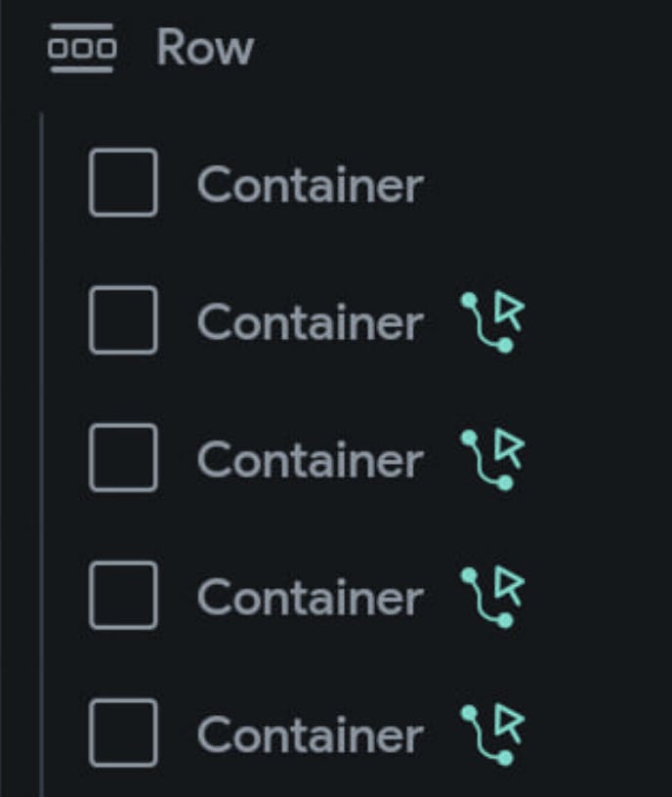This screenshot has height=797, width=672.
Task: Select the Row label in the tree
Action: 204,48
